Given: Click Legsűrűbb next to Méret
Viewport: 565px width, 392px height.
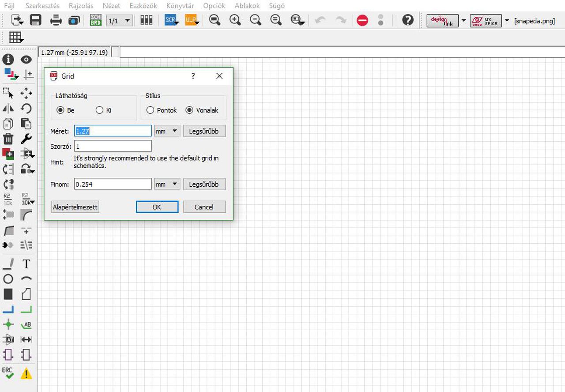Looking at the screenshot, I should pos(204,131).
